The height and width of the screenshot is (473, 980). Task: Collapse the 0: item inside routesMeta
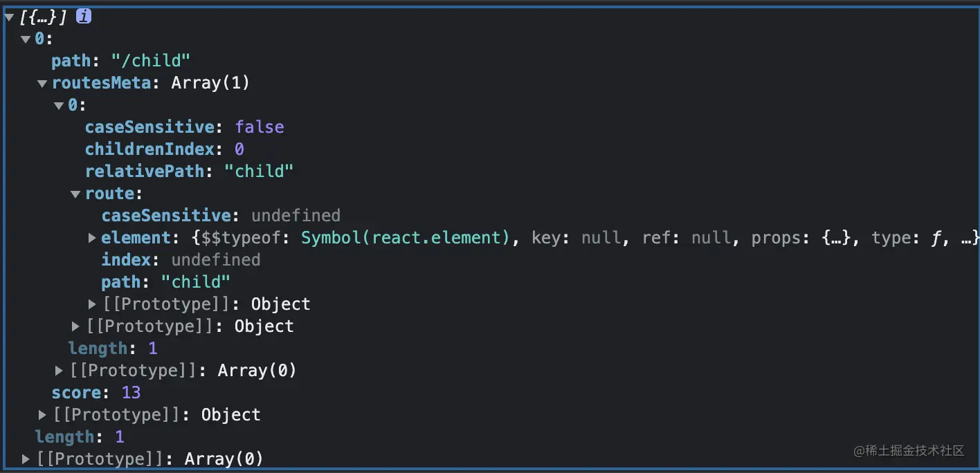click(60, 106)
